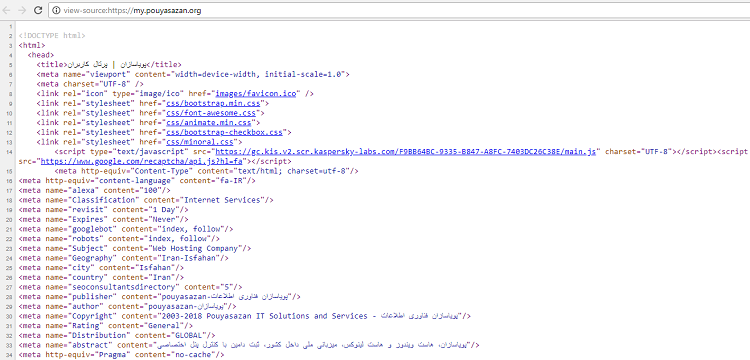The image size is (750, 360).
Task: Go back with the browser back arrow
Action: click(7, 10)
